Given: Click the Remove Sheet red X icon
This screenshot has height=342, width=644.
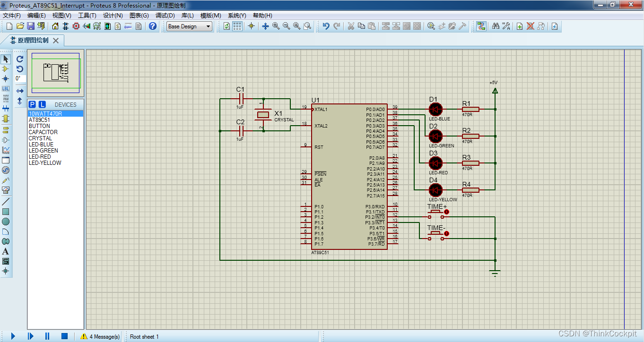Looking at the screenshot, I should (x=530, y=26).
